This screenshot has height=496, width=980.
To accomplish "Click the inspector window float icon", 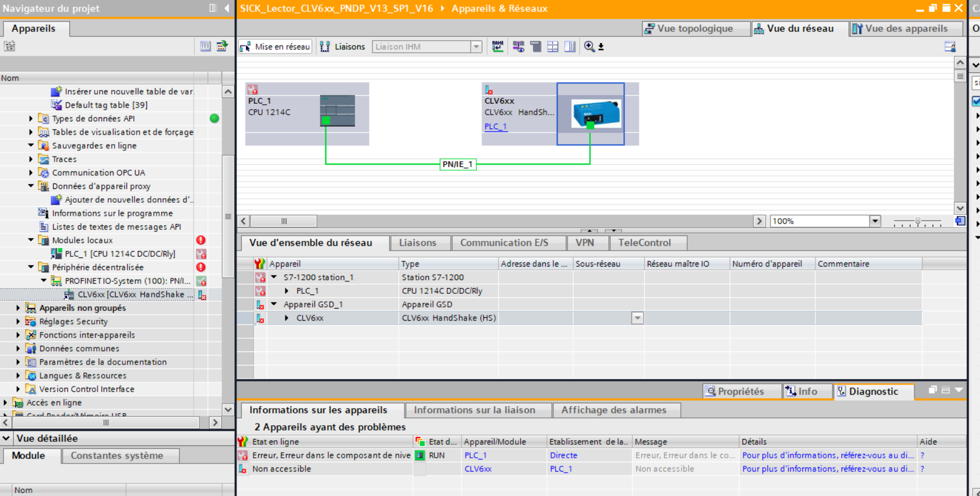I will [x=933, y=390].
